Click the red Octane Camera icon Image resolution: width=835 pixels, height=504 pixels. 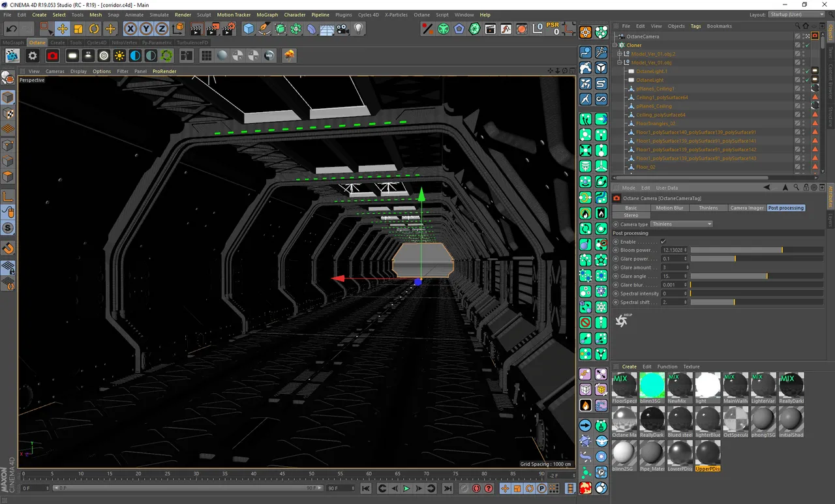(x=53, y=56)
